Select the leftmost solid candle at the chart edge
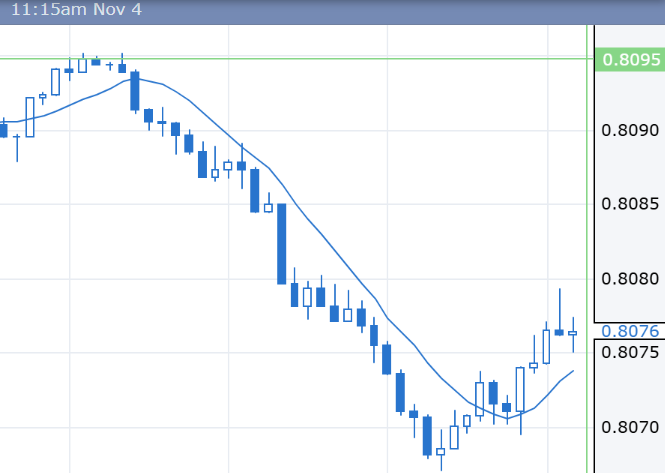 point(3,130)
